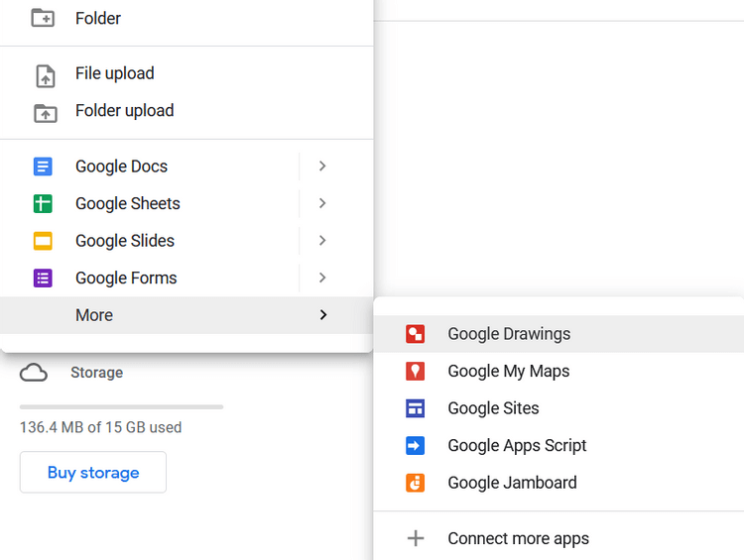Click the purple Google Forms icon
The width and height of the screenshot is (744, 560).
tap(43, 278)
